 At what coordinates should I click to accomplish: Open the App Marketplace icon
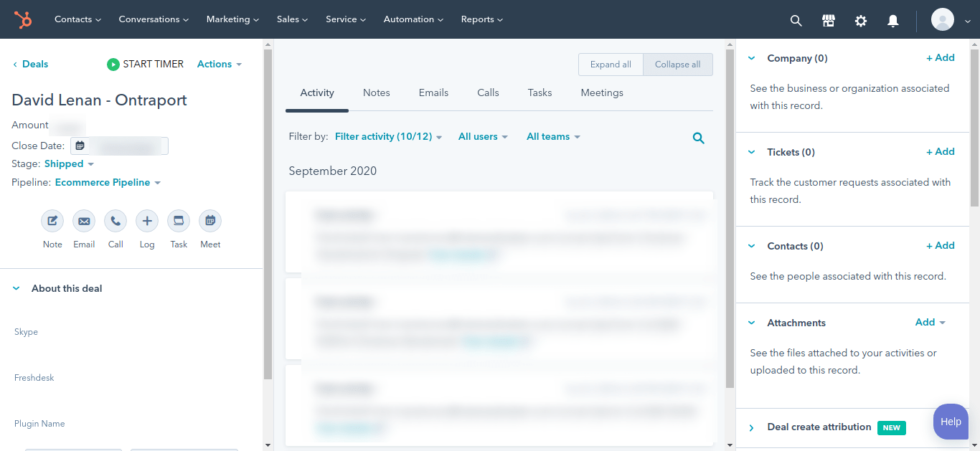pos(828,21)
